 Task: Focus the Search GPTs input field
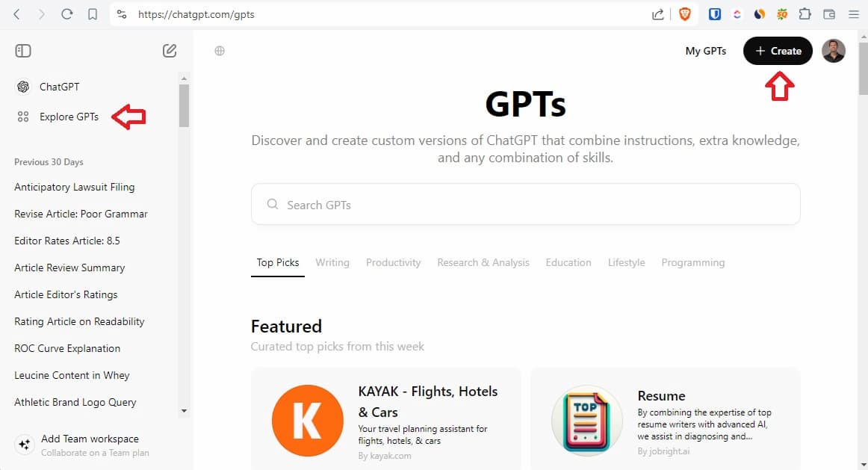coord(525,204)
